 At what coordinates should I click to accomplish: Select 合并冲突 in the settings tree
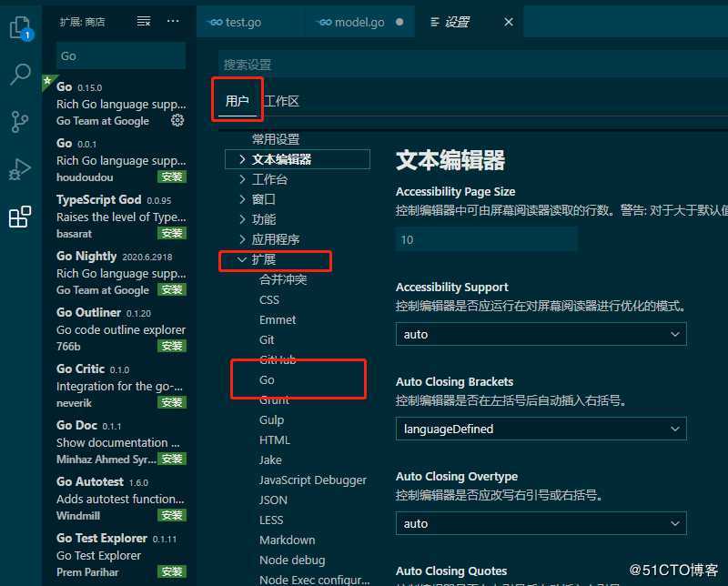[x=283, y=279]
